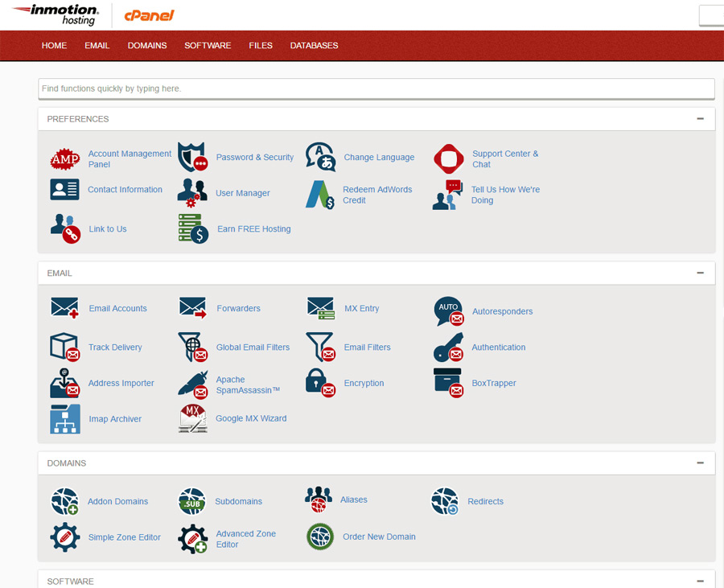Collapse the Email section
Image resolution: width=724 pixels, height=588 pixels.
pos(700,273)
